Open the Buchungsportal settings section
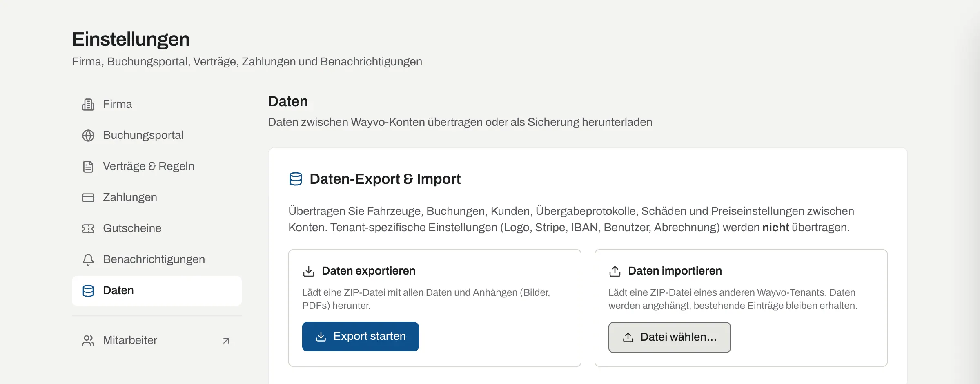 [157, 135]
